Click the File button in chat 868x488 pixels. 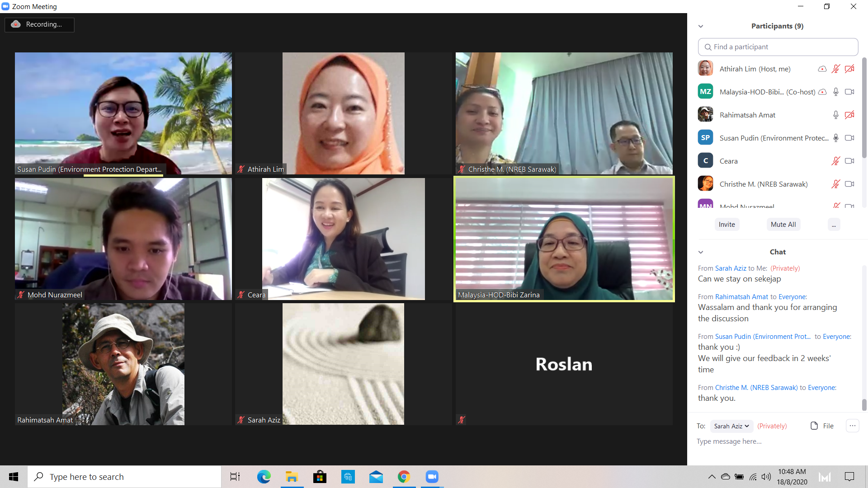pos(822,426)
